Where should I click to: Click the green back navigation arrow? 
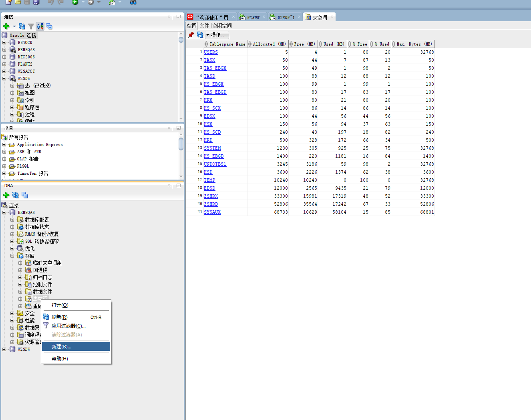coord(75,2)
